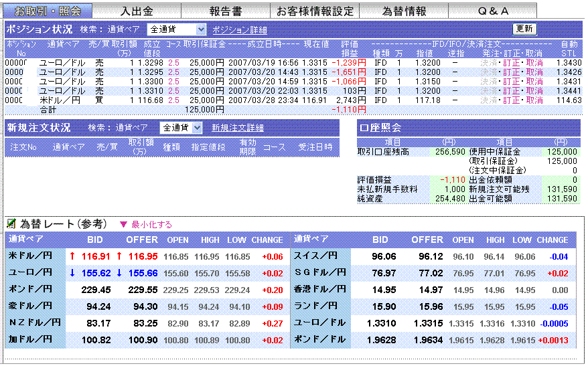The width and height of the screenshot is (588, 368).
Task: Click the 米ドル/円 BID rate 116.91
Action: (95, 256)
